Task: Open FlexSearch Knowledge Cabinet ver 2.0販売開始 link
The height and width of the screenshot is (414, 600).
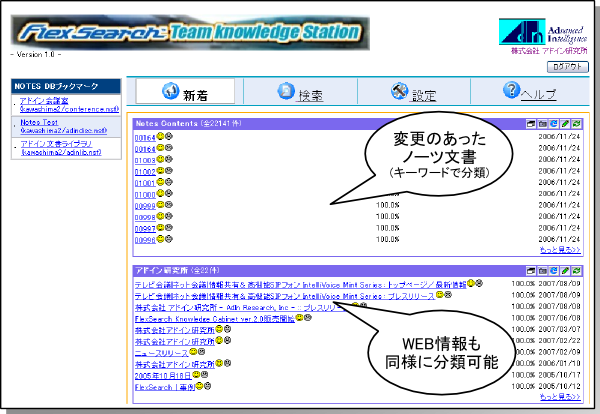Action: [x=215, y=319]
